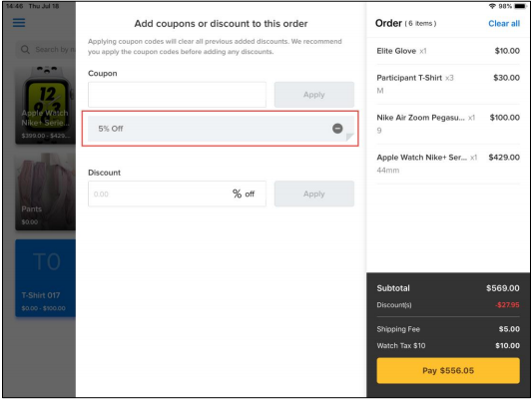Toggle the % off discount type
This screenshot has height=400, width=532.
244,194
